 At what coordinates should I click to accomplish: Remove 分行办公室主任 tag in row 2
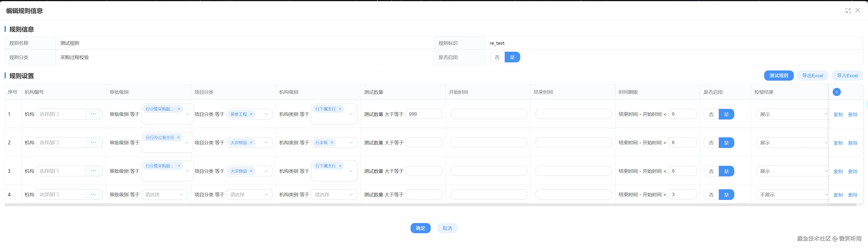pos(179,137)
